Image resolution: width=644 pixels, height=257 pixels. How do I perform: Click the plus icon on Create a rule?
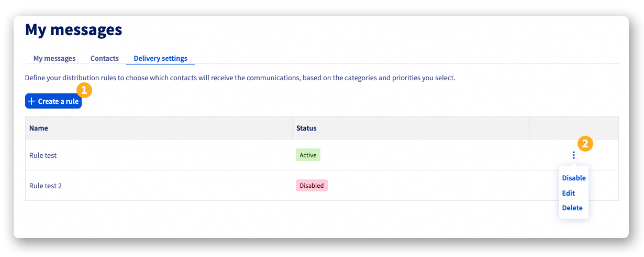click(x=31, y=101)
